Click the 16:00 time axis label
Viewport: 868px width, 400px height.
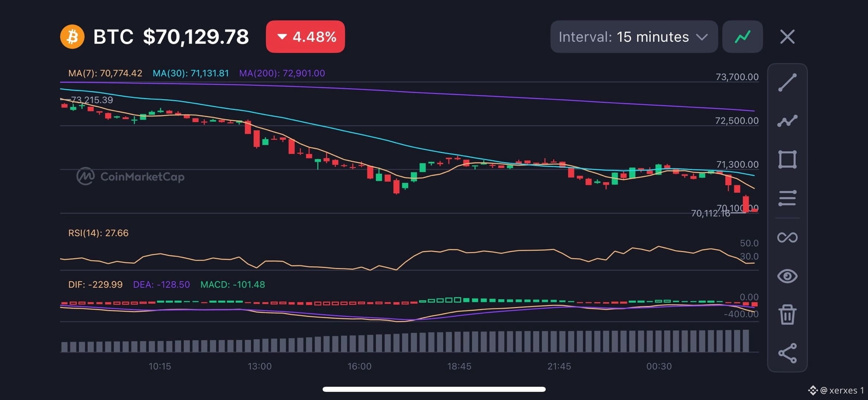(359, 366)
